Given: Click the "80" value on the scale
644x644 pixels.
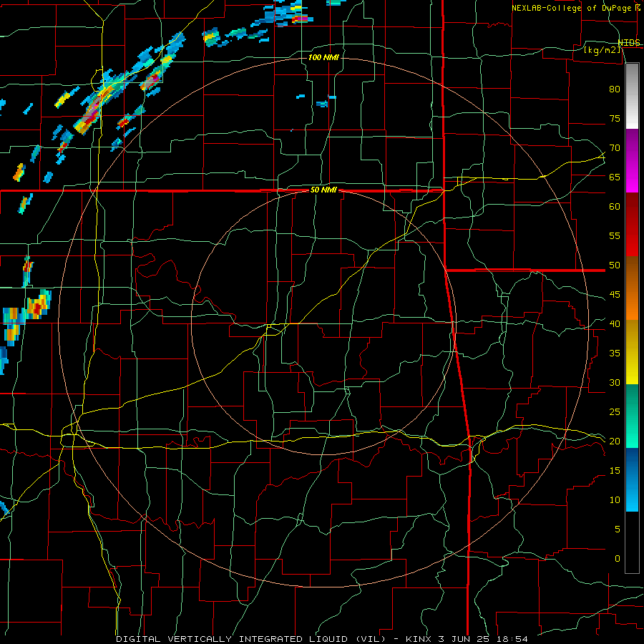Looking at the screenshot, I should (615, 89).
